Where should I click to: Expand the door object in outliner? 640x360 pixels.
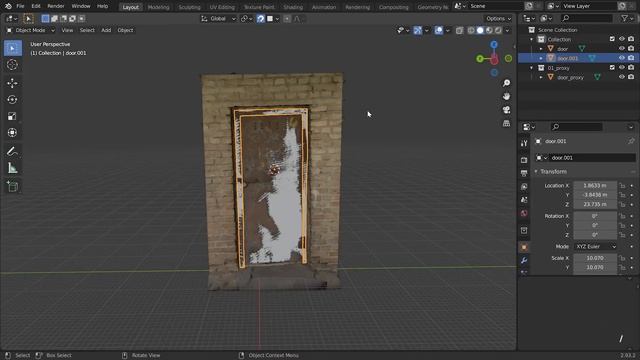(x=541, y=49)
